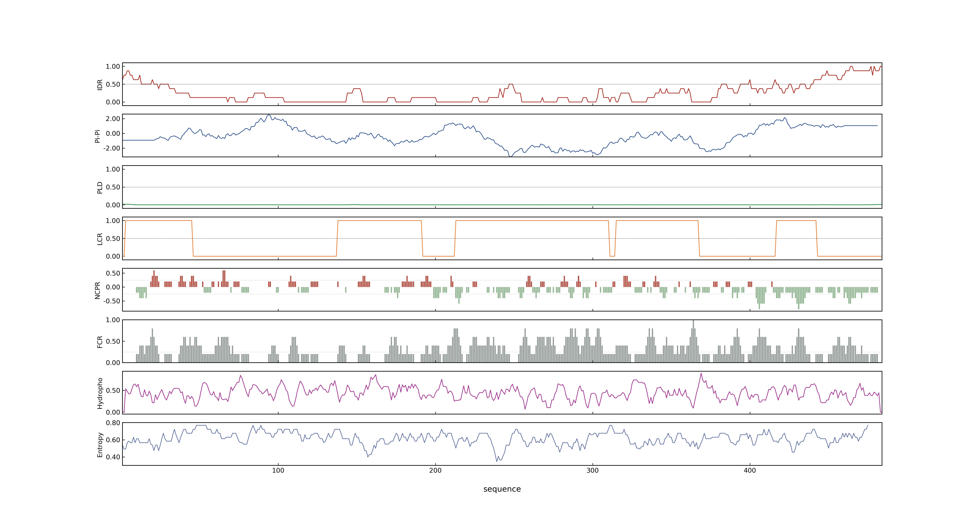Click the FCR axis label
This screenshot has width=980, height=523.
(x=100, y=341)
